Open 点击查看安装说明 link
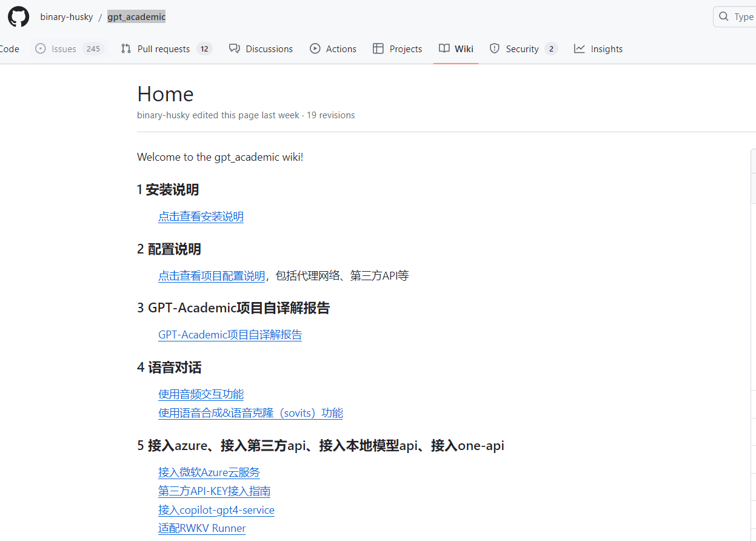The height and width of the screenshot is (541, 756). 201,216
